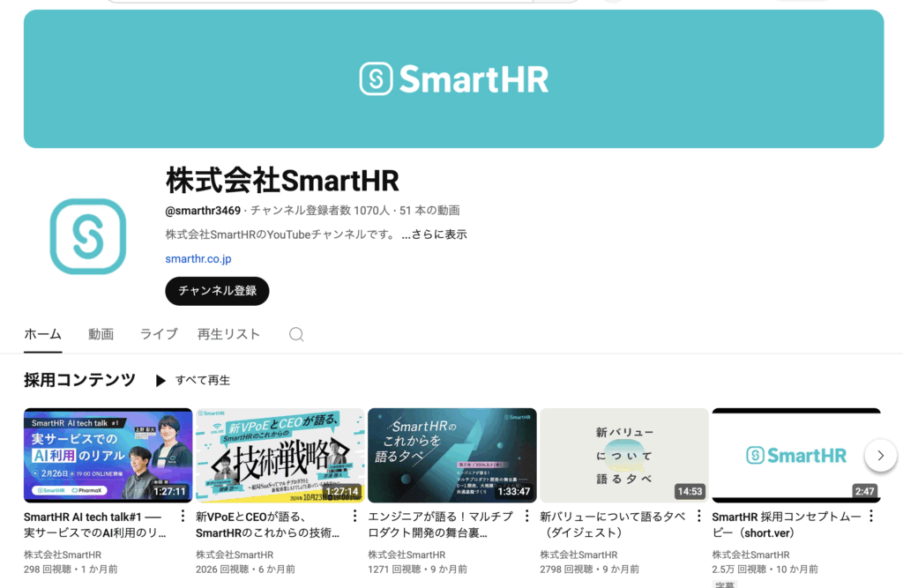Viewport: 903px width, 588px height.
Task: Click the 2.5万 回視聴・10 か月前 stats
Action: coord(765,569)
